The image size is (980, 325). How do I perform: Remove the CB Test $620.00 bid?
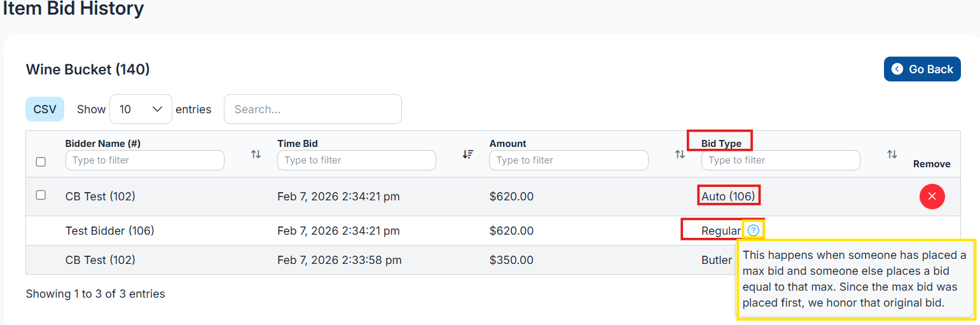(x=932, y=197)
